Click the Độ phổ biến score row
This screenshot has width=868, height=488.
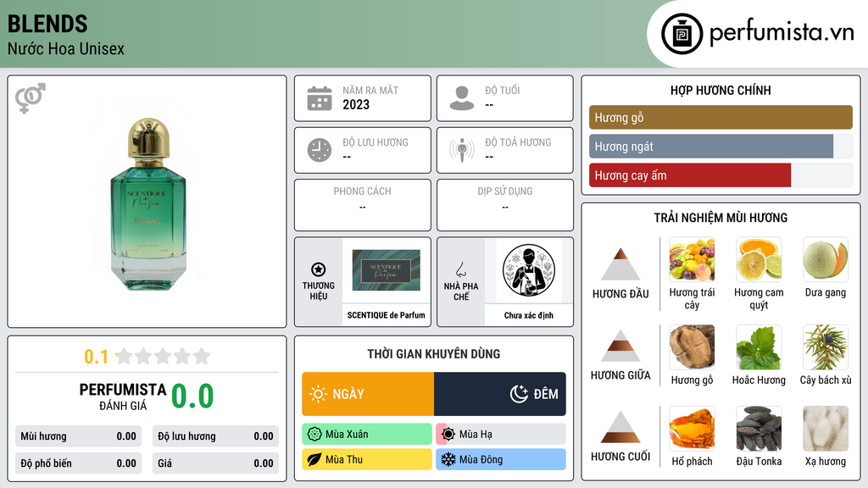78,463
